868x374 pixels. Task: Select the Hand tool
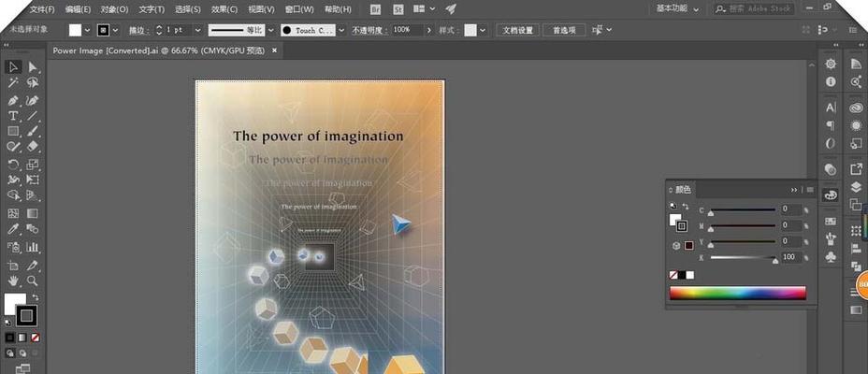(13, 280)
